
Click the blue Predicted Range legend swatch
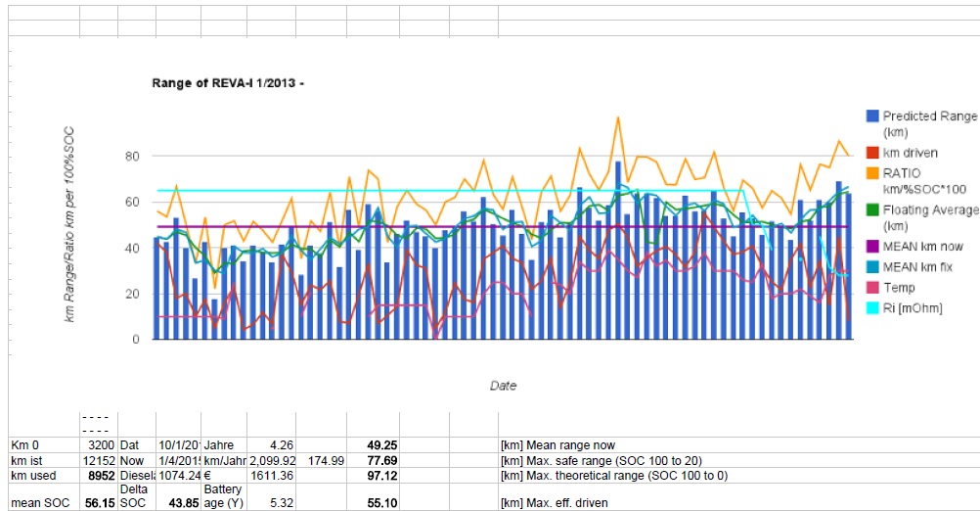click(x=873, y=116)
